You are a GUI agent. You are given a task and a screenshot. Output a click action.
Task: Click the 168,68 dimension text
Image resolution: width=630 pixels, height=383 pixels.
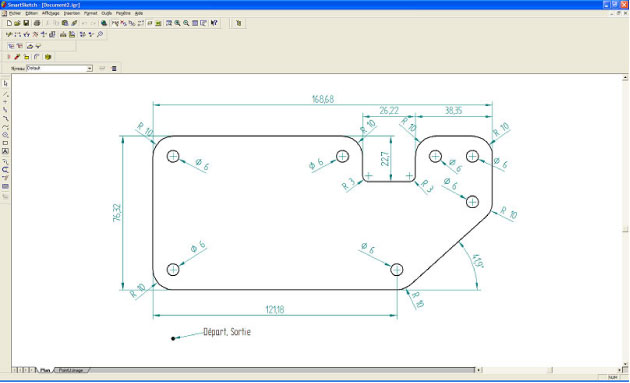323,99
